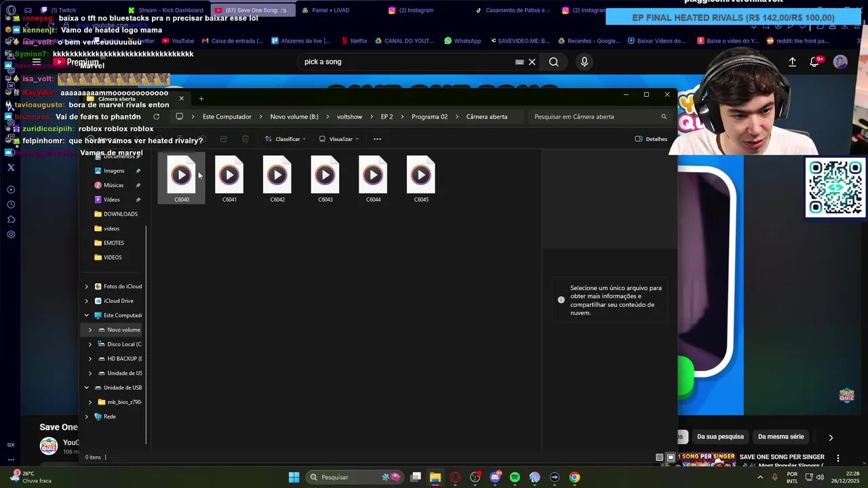This screenshot has height=488, width=868.
Task: Open Windows Start menu
Action: click(294, 477)
